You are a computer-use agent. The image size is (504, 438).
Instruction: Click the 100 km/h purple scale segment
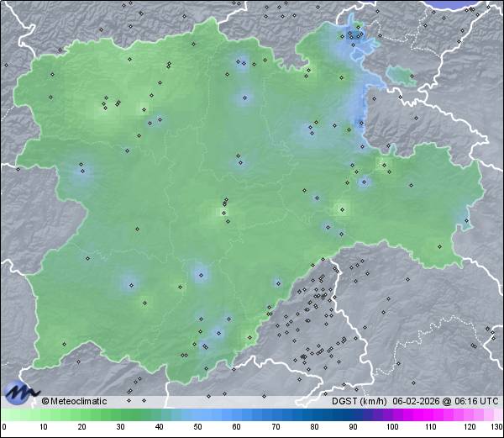[x=391, y=415]
